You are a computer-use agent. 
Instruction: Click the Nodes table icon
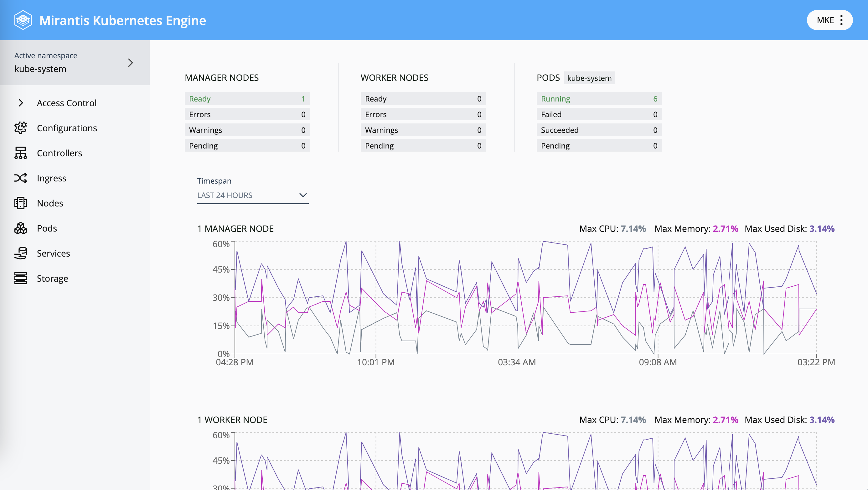tap(21, 203)
